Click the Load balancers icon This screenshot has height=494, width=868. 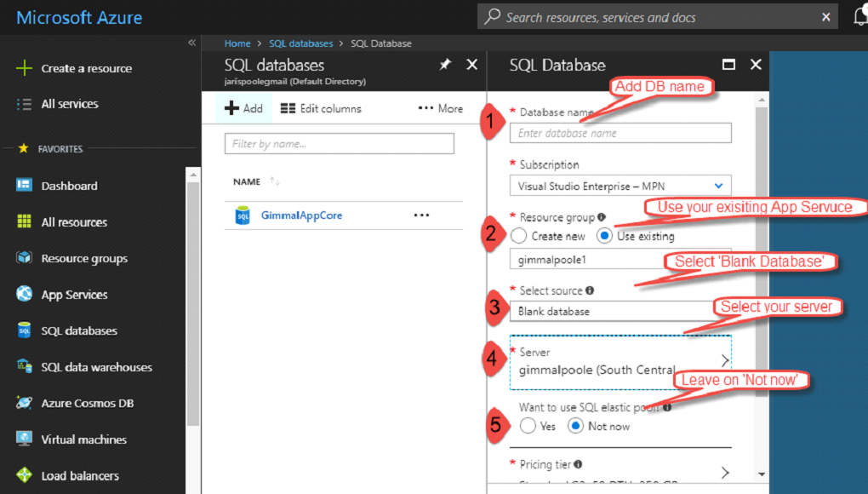tap(24, 475)
